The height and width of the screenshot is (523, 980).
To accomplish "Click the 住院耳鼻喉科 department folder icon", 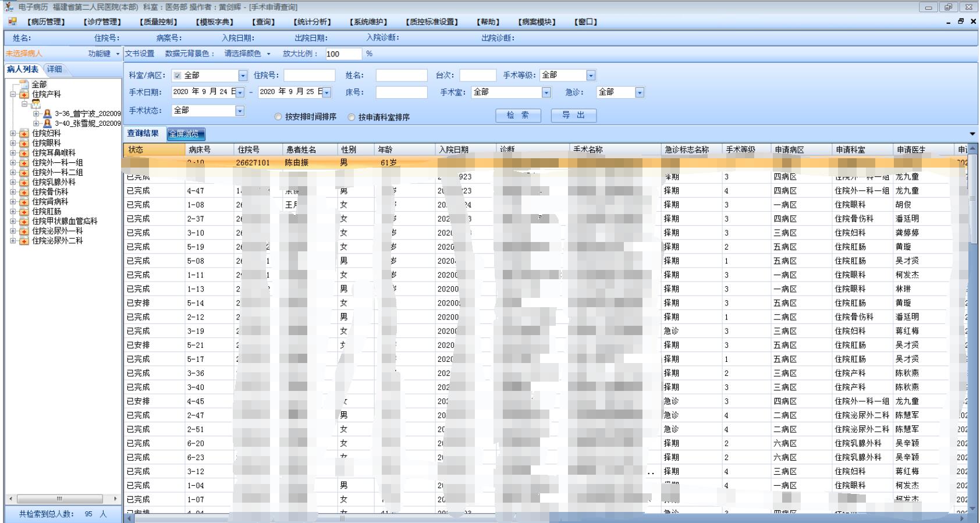I will (x=24, y=153).
